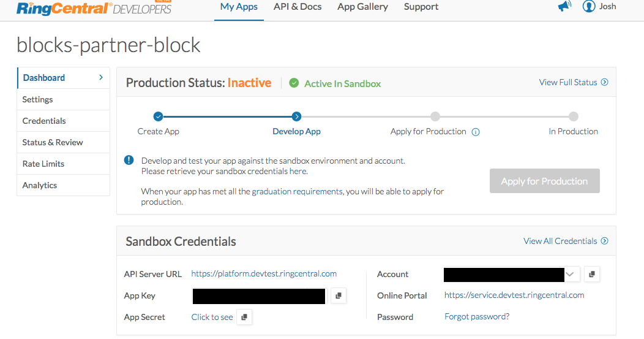Click the Develop App step marker
Screen dimensions: 644x339
(x=296, y=116)
